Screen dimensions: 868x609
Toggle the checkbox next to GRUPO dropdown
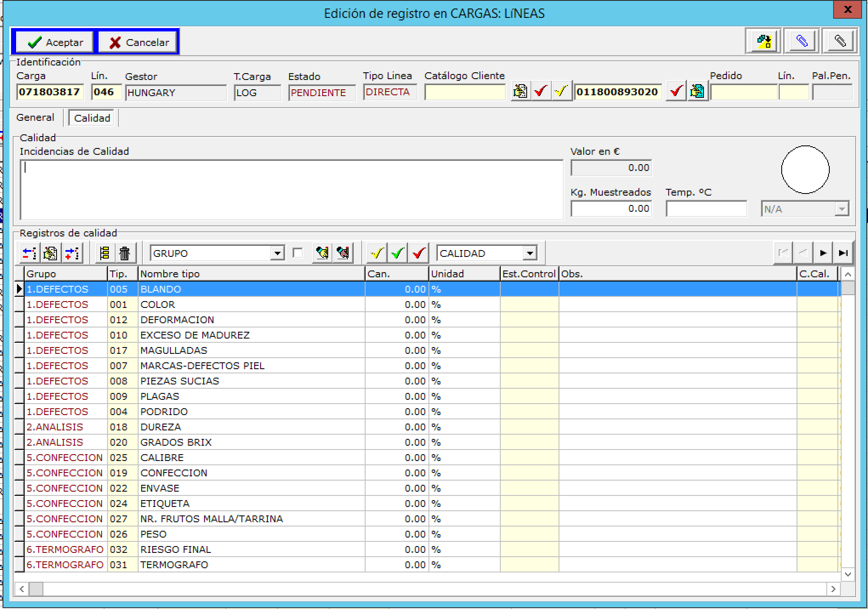pos(298,253)
